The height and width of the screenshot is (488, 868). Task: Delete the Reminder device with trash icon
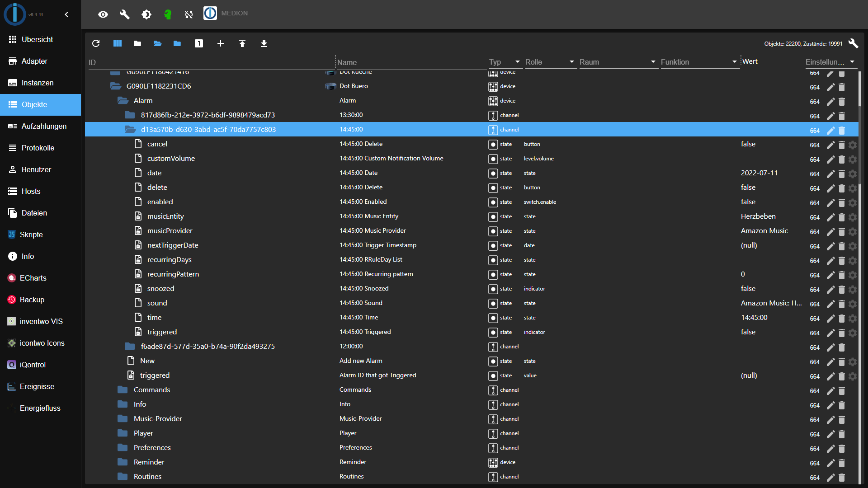tap(842, 463)
